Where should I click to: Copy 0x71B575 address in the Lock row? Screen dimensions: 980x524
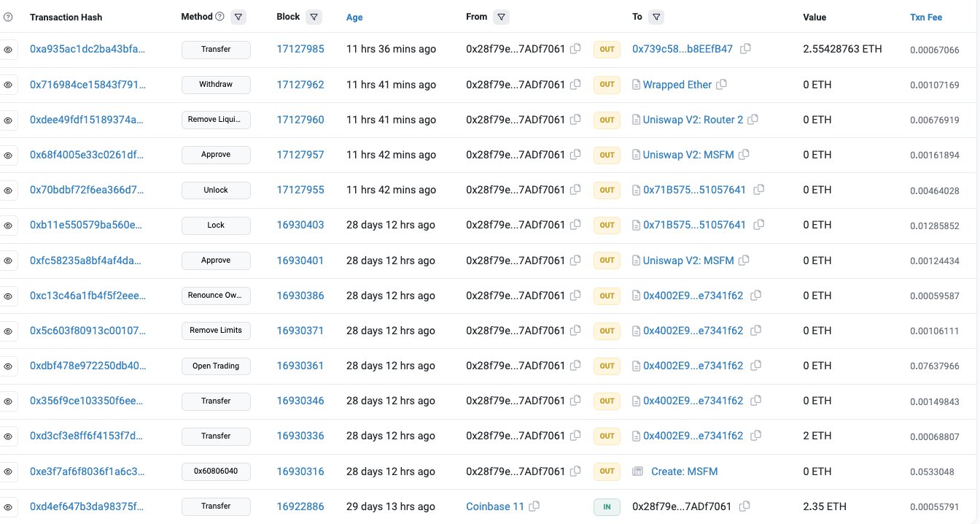[x=759, y=225]
